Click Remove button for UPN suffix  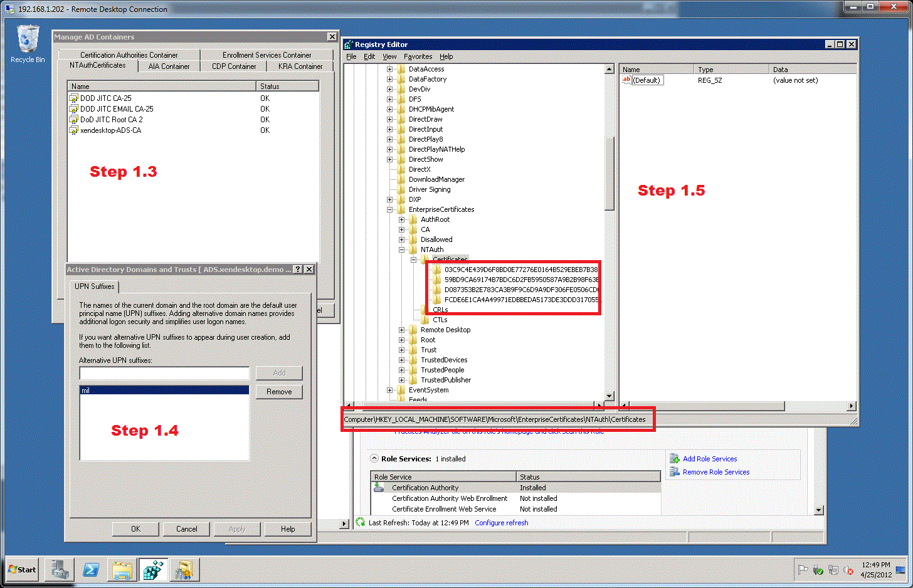coord(279,392)
